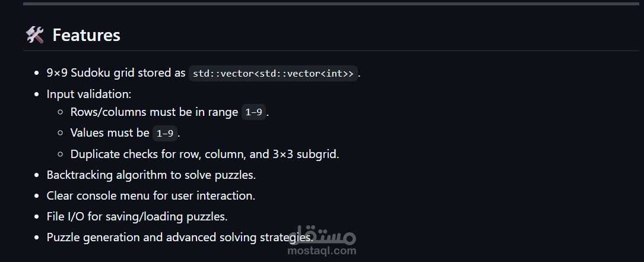Click the "Values must be" sub-item text
The height and width of the screenshot is (262, 644).
[x=110, y=132]
